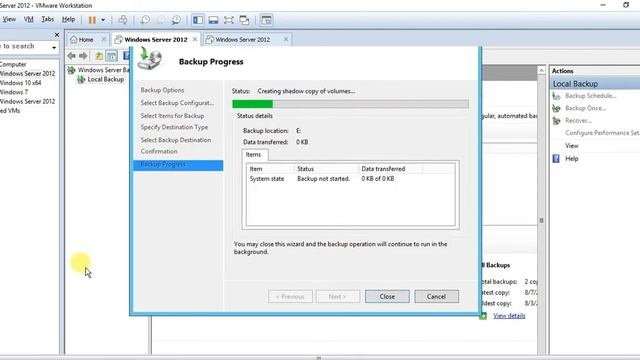Take a snapshot of the virtual machine
Image resolution: width=640 pixels, height=360 pixels.
[x=145, y=20]
